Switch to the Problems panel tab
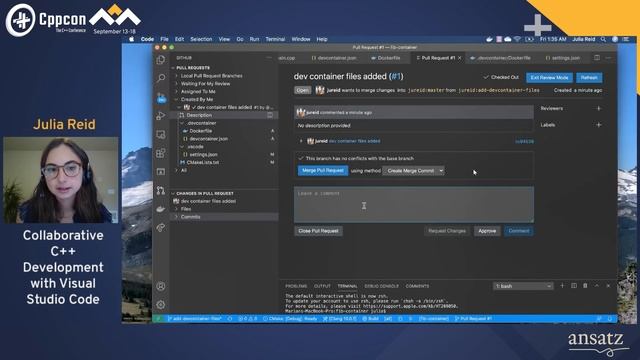The height and width of the screenshot is (360, 640). [296, 286]
